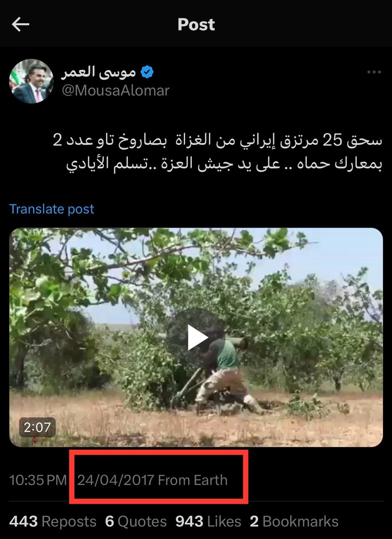
Task: Tap the 24/04/2017 date text
Action: pyautogui.click(x=116, y=480)
